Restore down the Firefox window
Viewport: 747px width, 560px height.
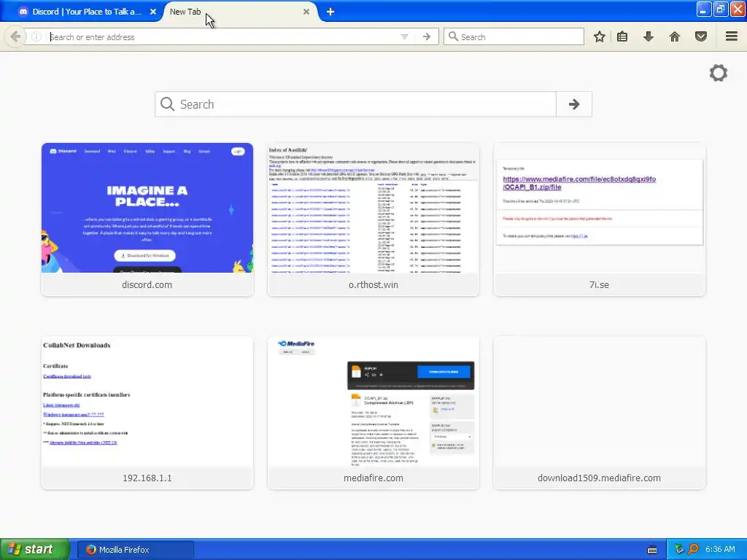(720, 9)
